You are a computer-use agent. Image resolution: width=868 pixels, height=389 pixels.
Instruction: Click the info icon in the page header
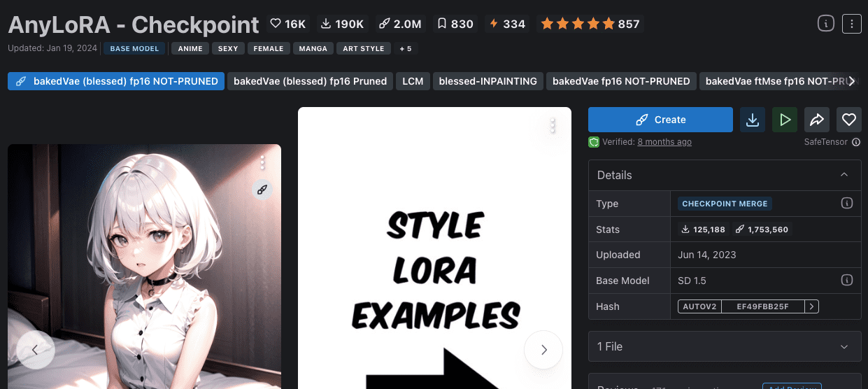(x=826, y=24)
